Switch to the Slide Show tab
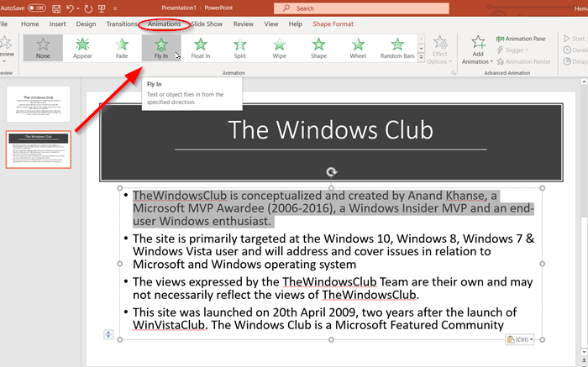Image resolution: width=588 pixels, height=367 pixels. tap(207, 24)
